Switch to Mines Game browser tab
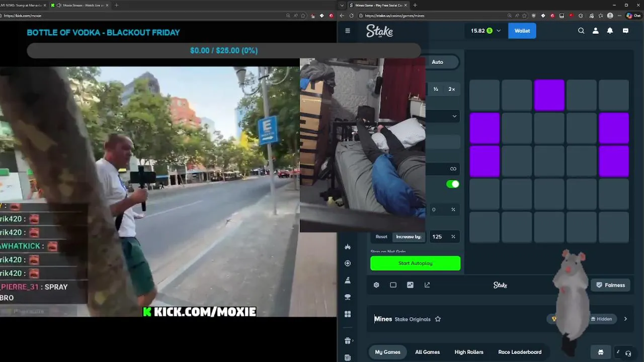Screen dimensions: 644x362 click(378, 5)
